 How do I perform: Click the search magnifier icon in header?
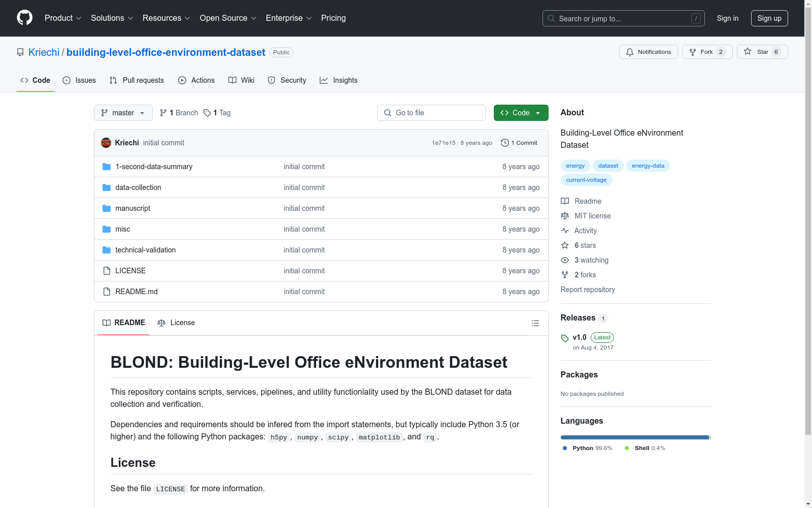(551, 18)
